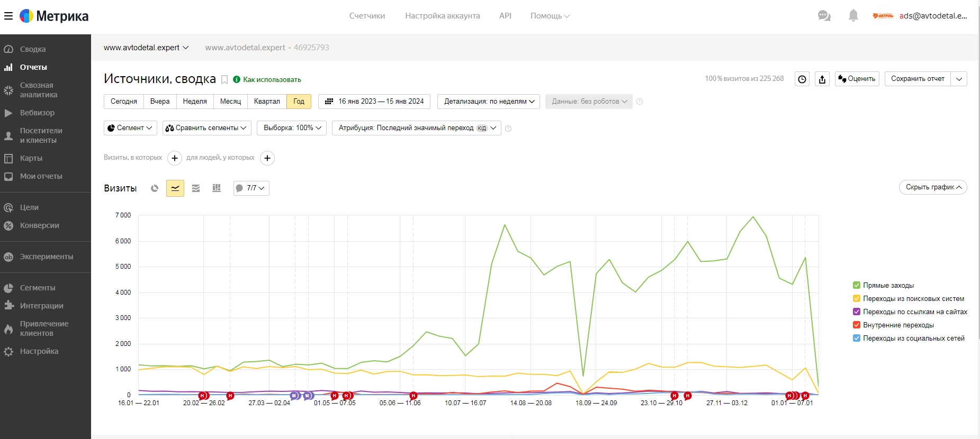Viewport: 980px width, 439px height.
Task: Click the export report icon
Action: [822, 79]
